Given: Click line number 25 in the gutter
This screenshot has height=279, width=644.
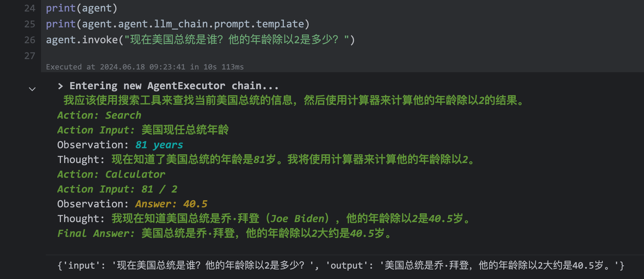Looking at the screenshot, I should click(30, 24).
